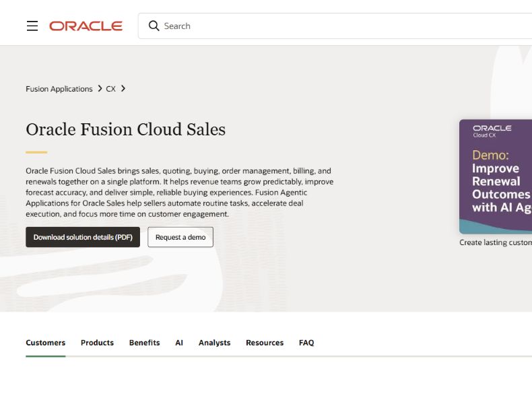
Task: Jump to the FAQ tab
Action: click(x=306, y=343)
